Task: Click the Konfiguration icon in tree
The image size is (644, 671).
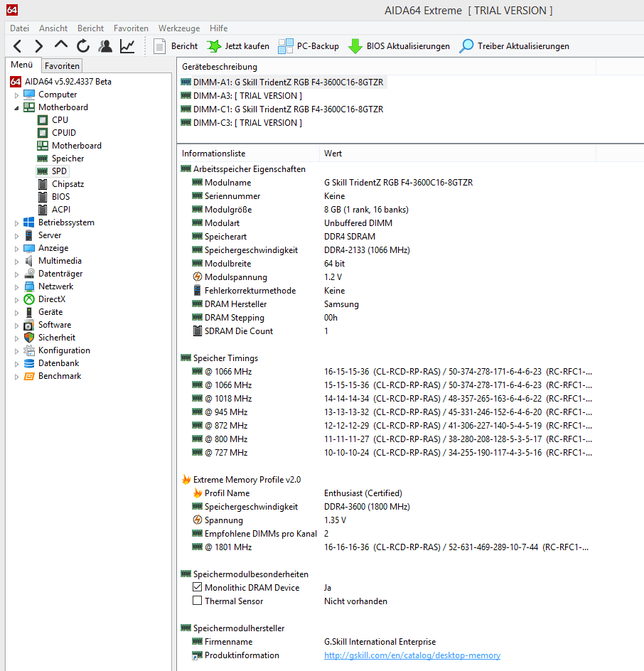Action: click(x=28, y=350)
